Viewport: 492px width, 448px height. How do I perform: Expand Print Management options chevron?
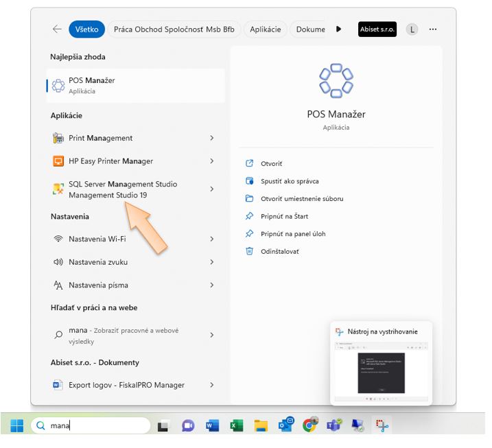212,139
